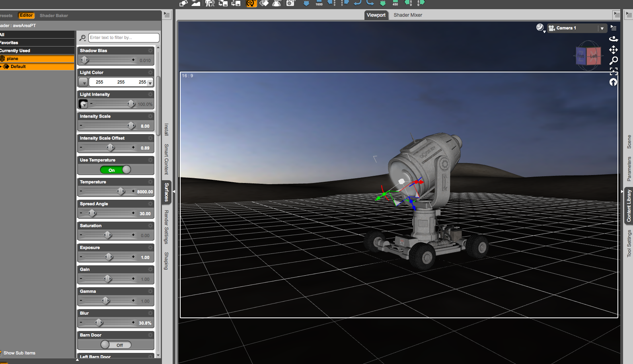Image resolution: width=633 pixels, height=364 pixels.
Task: Select the Editor tab
Action: (x=26, y=16)
